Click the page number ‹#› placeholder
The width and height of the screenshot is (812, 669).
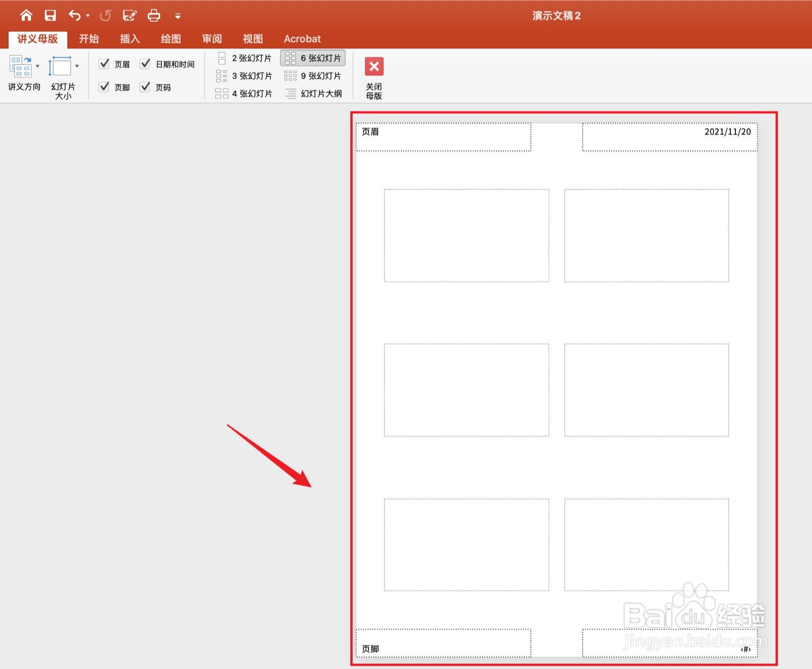670,643
